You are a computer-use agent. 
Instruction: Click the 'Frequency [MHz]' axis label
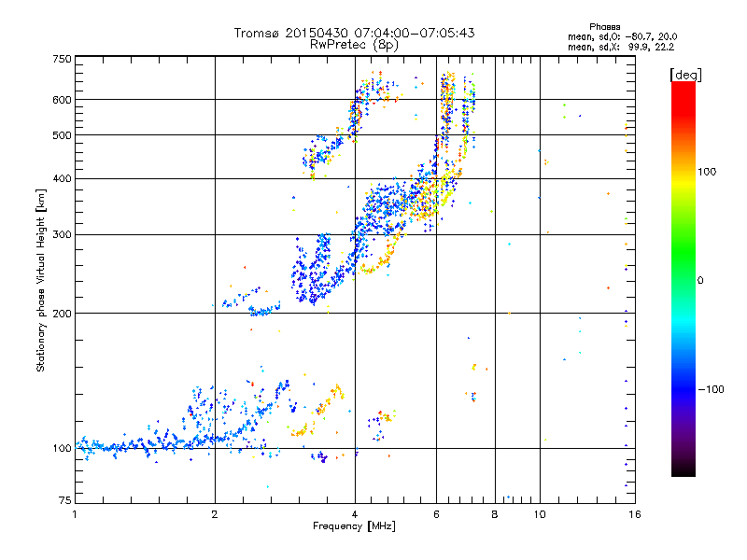pos(354,526)
